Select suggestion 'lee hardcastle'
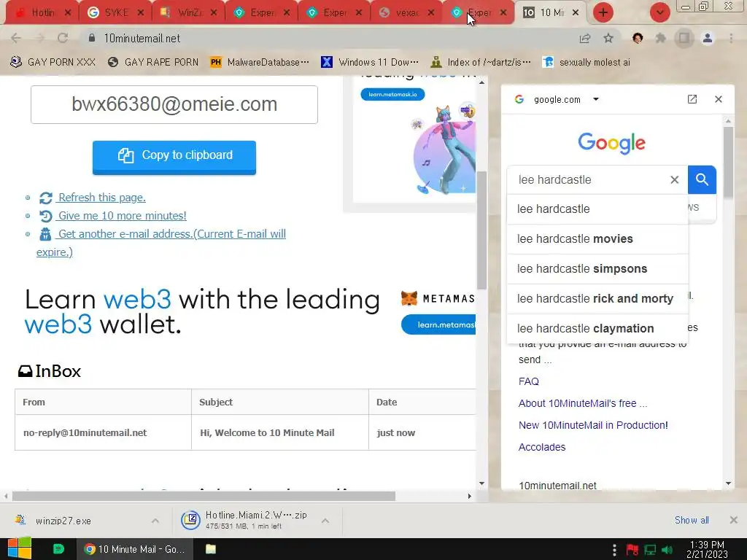747x560 pixels. pos(598,209)
